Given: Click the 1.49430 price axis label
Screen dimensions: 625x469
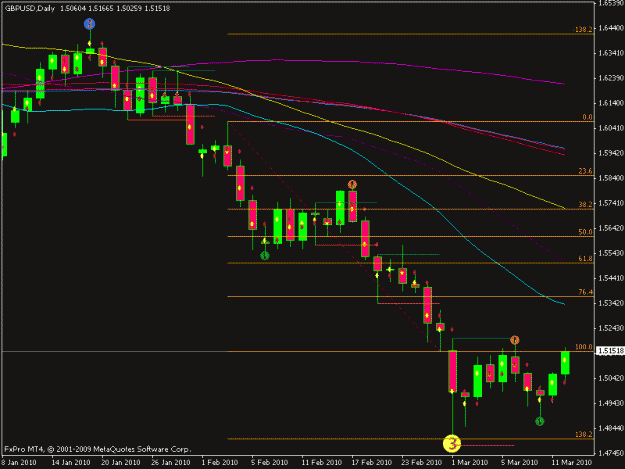Looking at the screenshot, I should pyautogui.click(x=610, y=403).
